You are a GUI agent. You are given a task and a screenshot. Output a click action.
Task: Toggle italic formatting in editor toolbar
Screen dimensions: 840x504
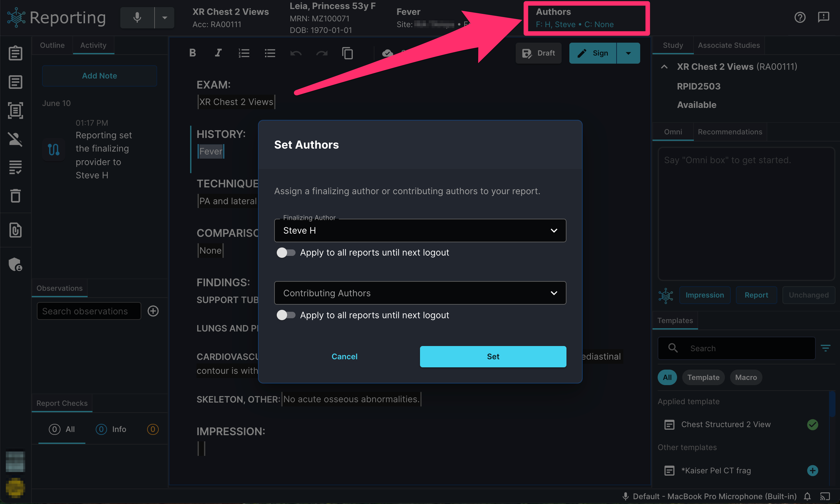pos(218,53)
